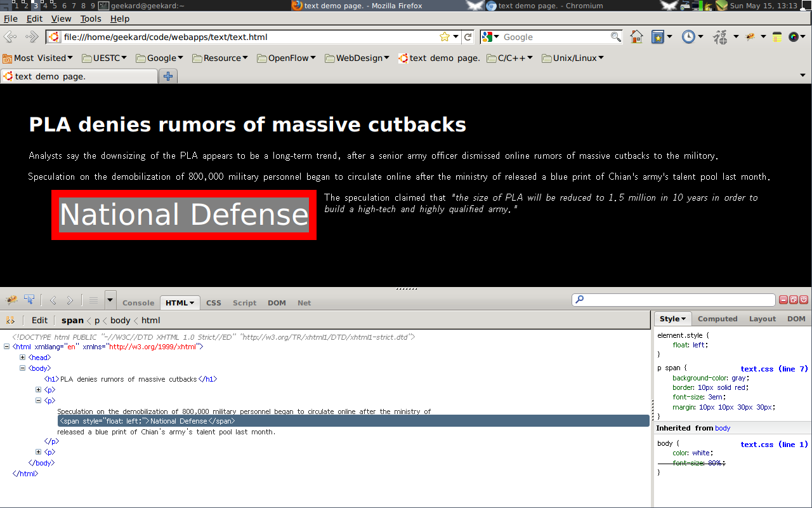Activate the Firebug element inspector arrow
The image size is (812, 508).
(x=29, y=300)
